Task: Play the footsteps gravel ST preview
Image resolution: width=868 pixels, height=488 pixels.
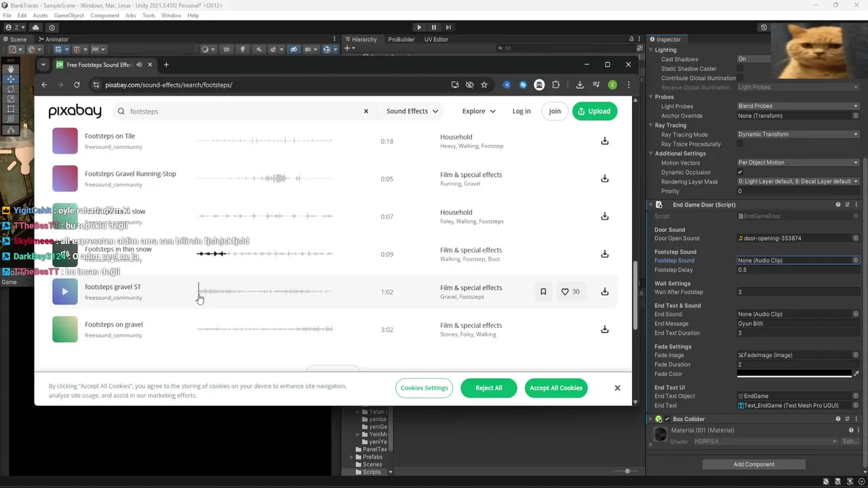Action: 65,291
